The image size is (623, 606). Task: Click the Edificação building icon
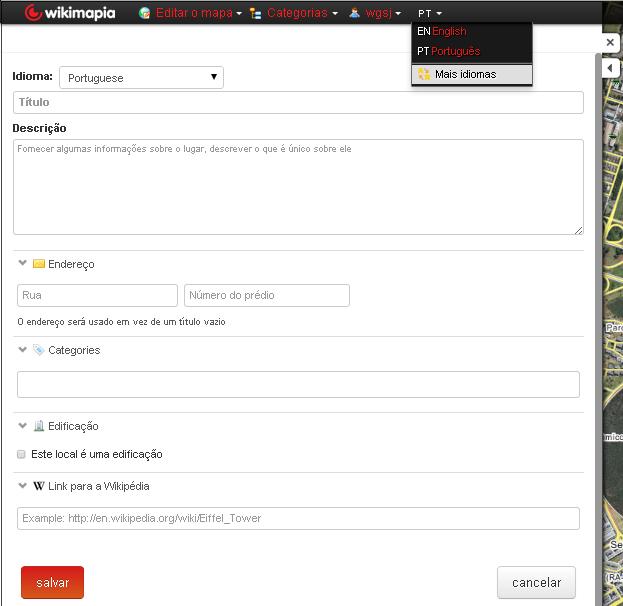tap(39, 426)
